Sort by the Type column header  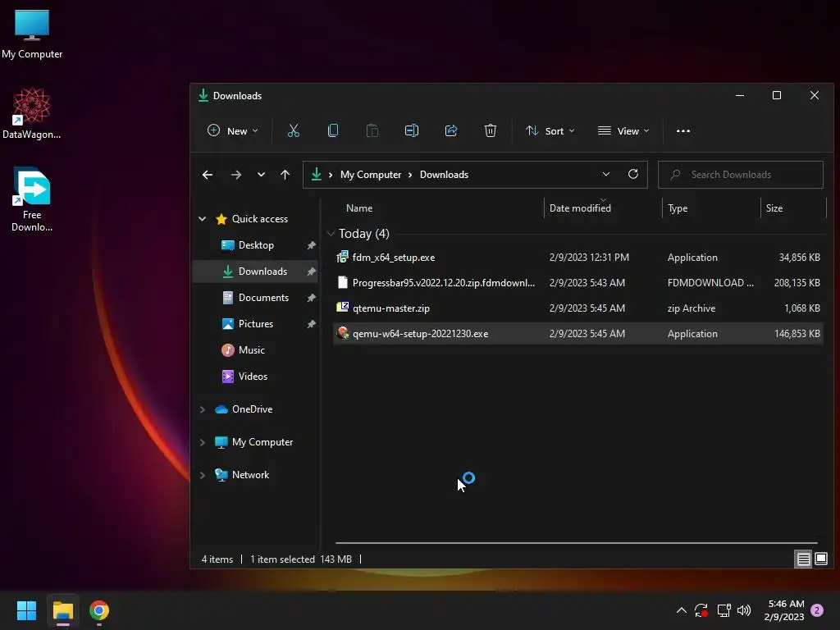click(x=678, y=208)
